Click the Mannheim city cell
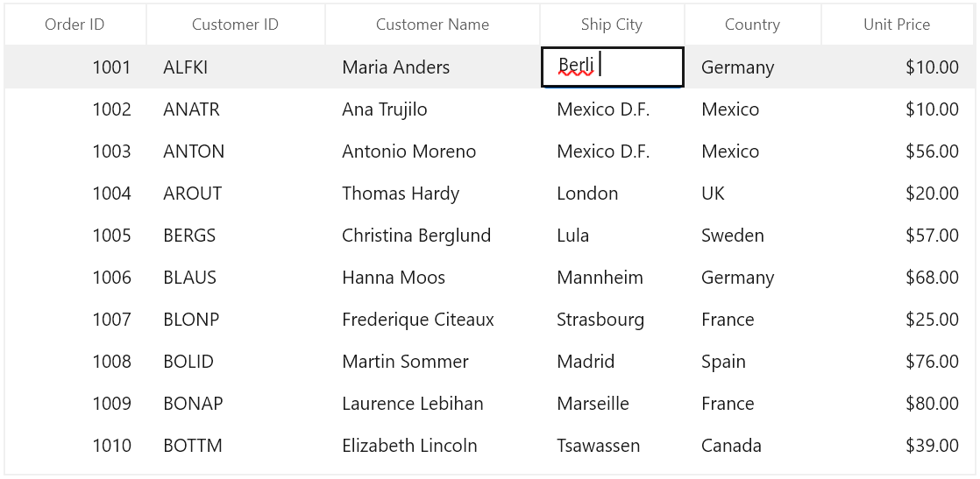Viewport: 980px width, 479px height. tap(600, 278)
